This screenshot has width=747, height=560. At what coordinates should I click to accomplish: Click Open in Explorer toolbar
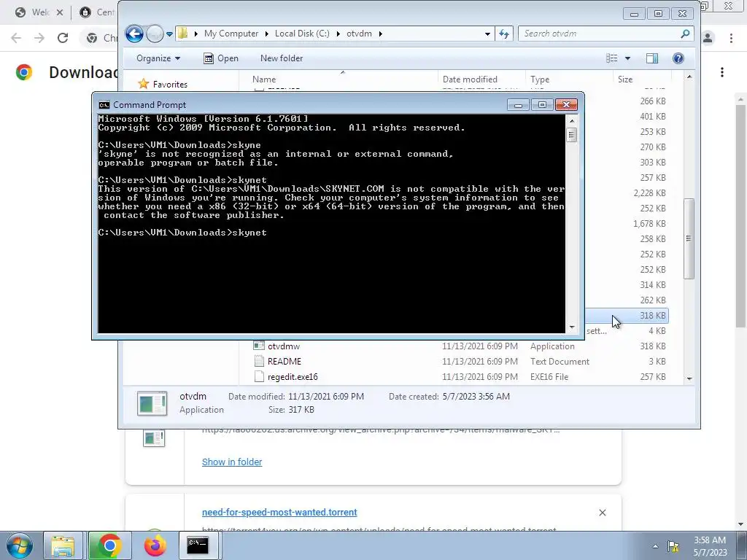coord(221,58)
